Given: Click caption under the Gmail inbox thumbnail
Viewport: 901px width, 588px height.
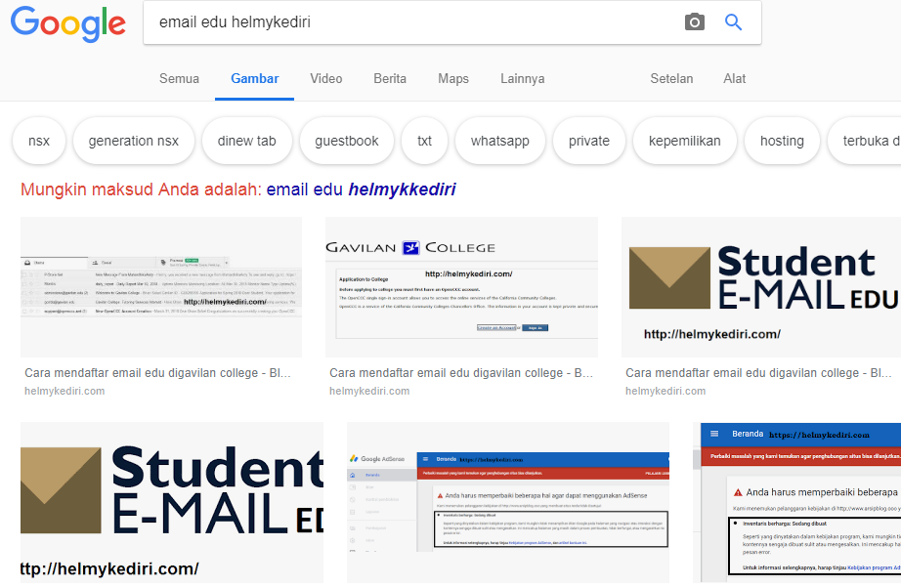Looking at the screenshot, I should (x=157, y=373).
